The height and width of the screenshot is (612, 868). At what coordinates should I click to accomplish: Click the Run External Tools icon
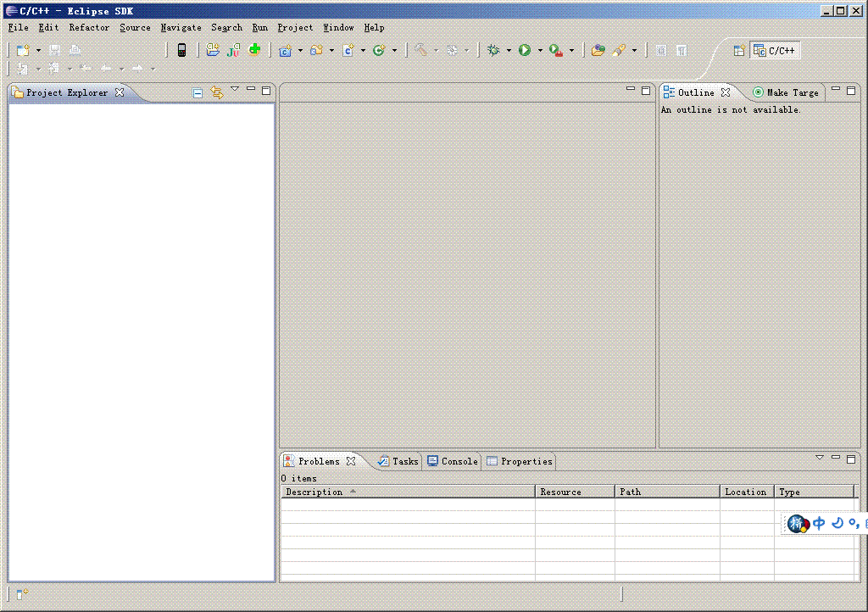coord(556,50)
